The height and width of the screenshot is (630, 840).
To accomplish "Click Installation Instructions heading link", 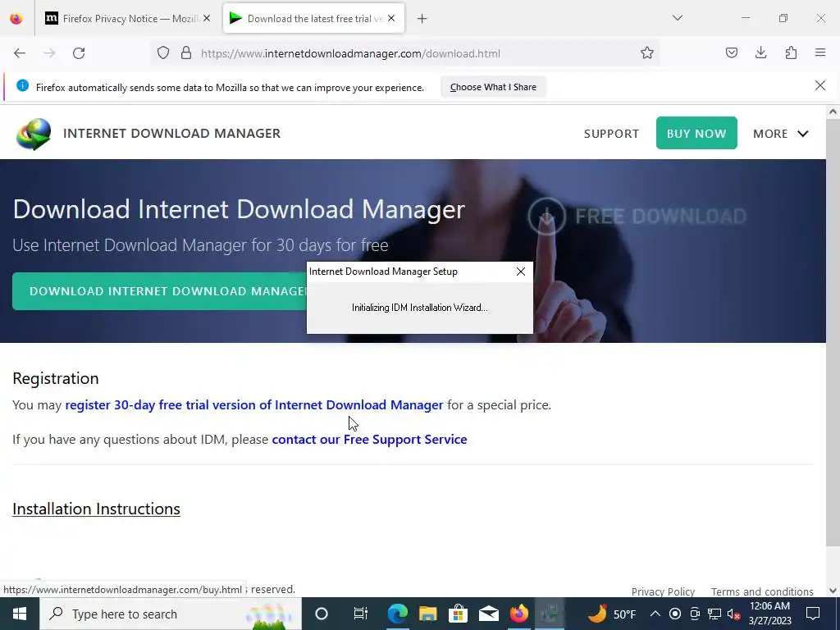I will click(x=97, y=509).
